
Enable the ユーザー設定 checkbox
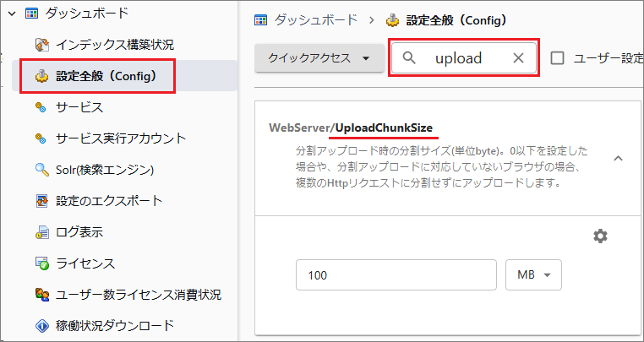(558, 58)
